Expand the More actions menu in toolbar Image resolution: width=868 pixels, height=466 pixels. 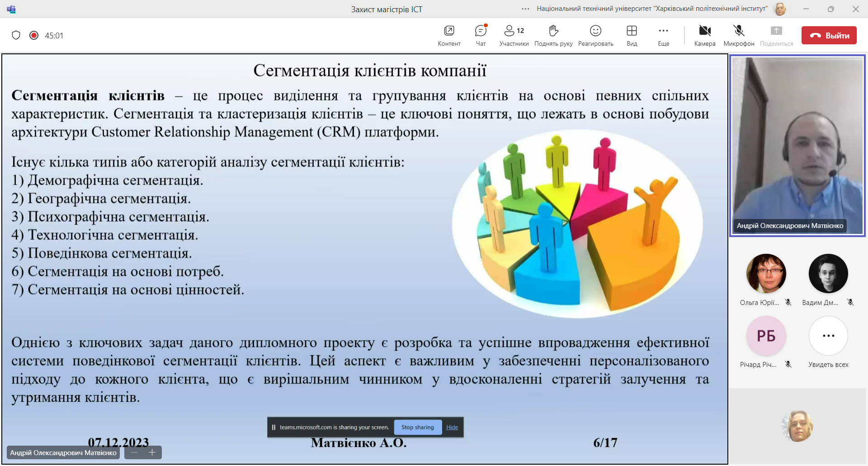[663, 35]
